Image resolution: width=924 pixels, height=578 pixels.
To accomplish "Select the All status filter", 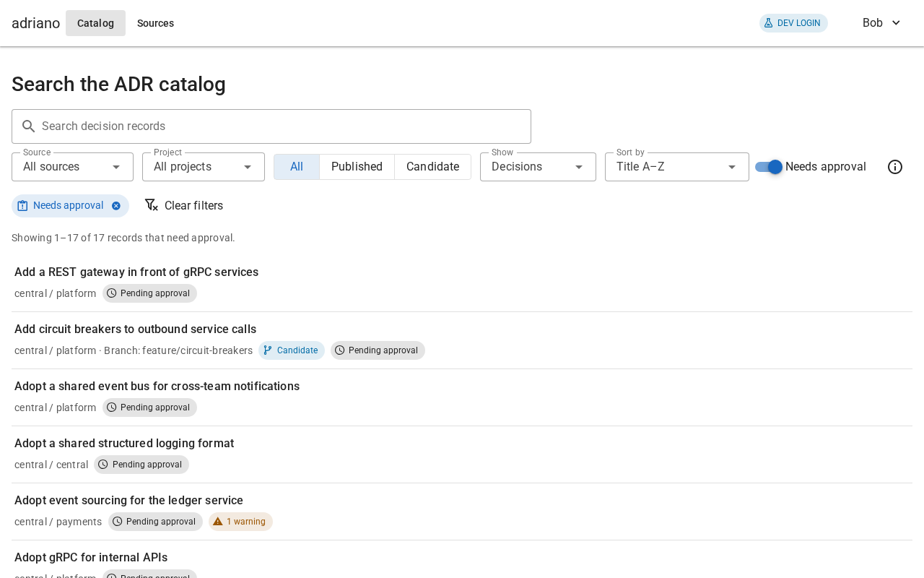I will tap(297, 167).
